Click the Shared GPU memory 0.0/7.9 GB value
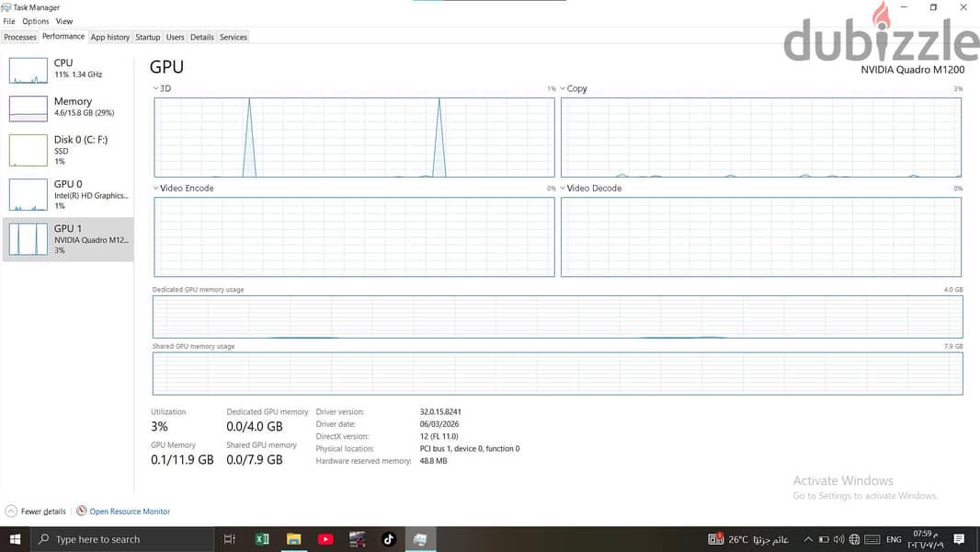Viewport: 980px width, 552px height. [255, 459]
